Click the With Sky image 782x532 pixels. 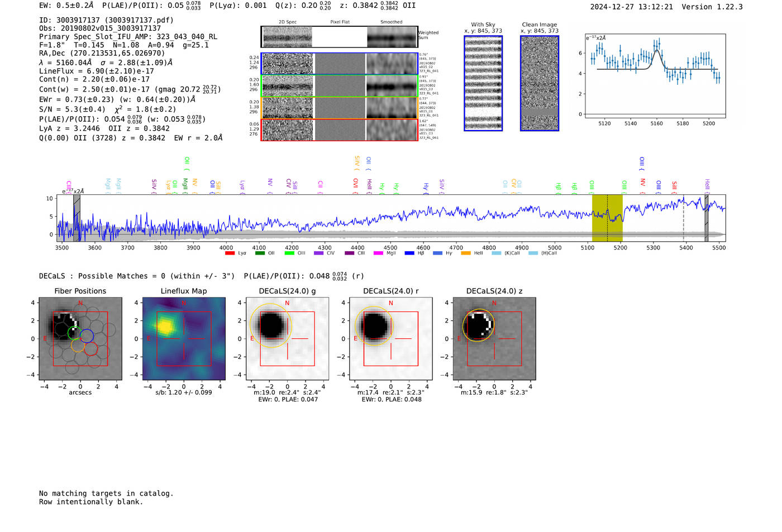483,83
